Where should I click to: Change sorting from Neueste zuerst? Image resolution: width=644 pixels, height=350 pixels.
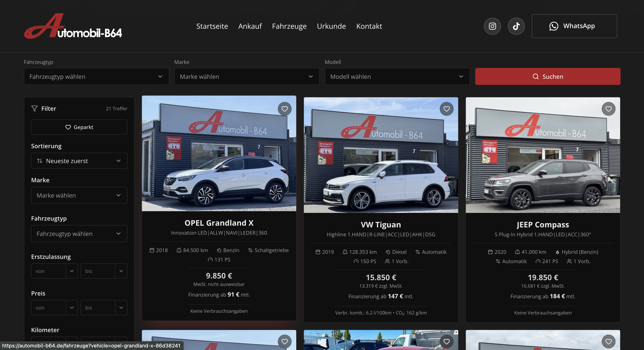(x=79, y=161)
